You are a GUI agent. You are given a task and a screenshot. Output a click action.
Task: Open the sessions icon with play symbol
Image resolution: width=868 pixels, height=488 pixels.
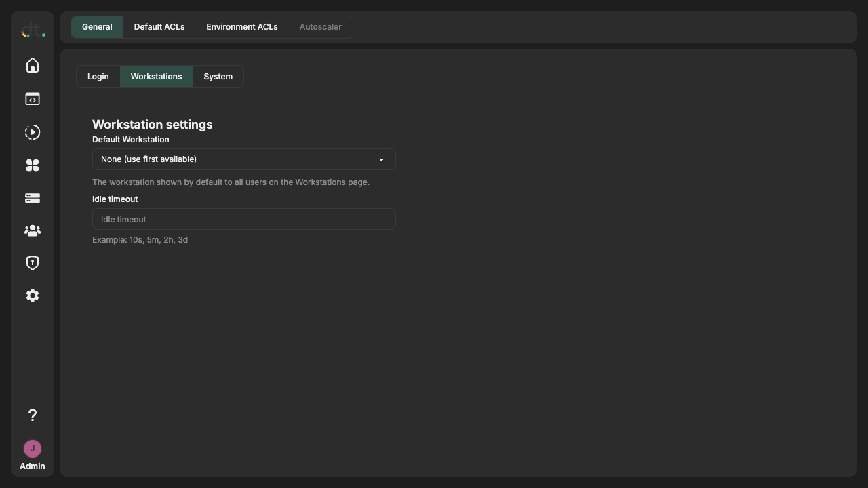click(x=32, y=132)
